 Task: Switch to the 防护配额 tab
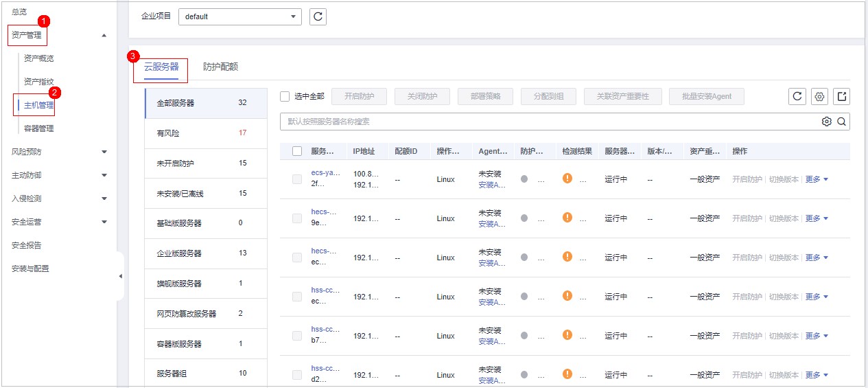(220, 67)
